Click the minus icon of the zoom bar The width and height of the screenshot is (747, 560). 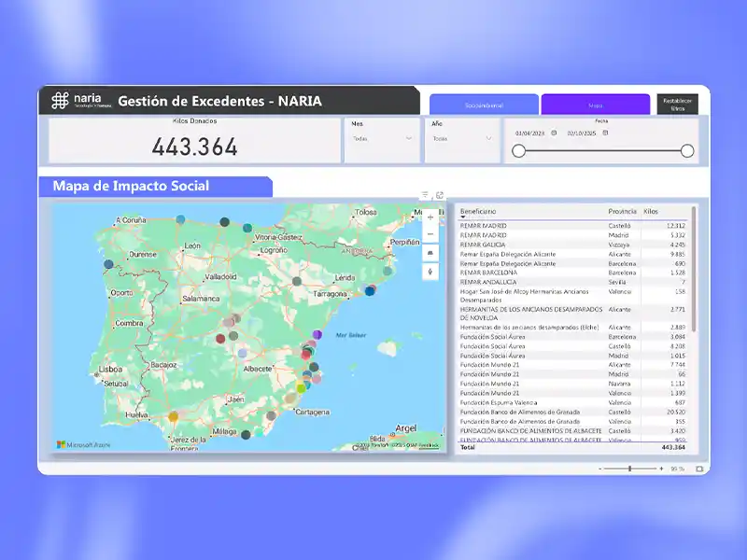(x=599, y=469)
